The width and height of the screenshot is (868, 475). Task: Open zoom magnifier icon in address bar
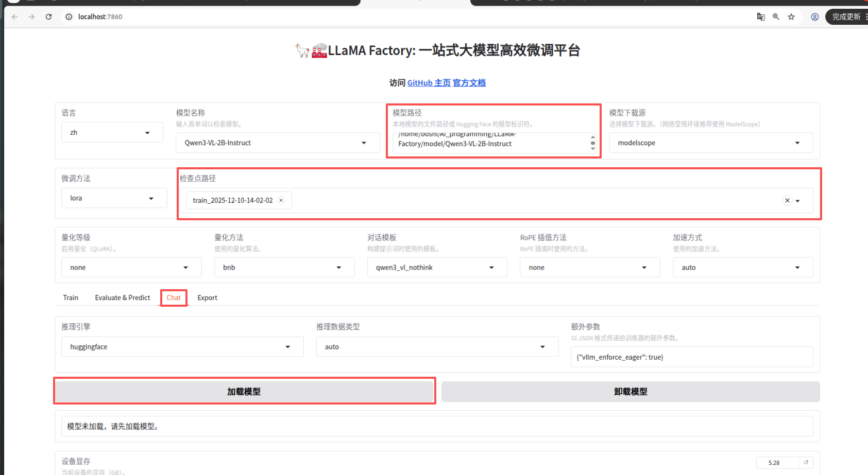776,16
